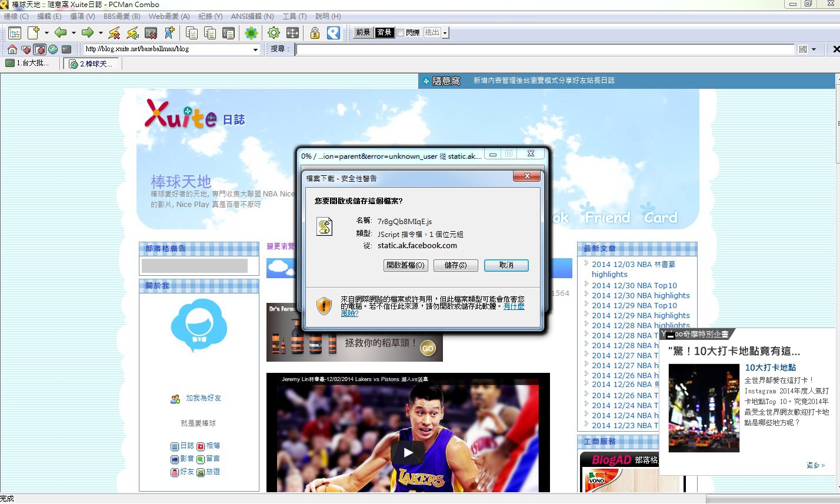Click the green clover icon
This screenshot has height=504, width=840.
tap(251, 33)
